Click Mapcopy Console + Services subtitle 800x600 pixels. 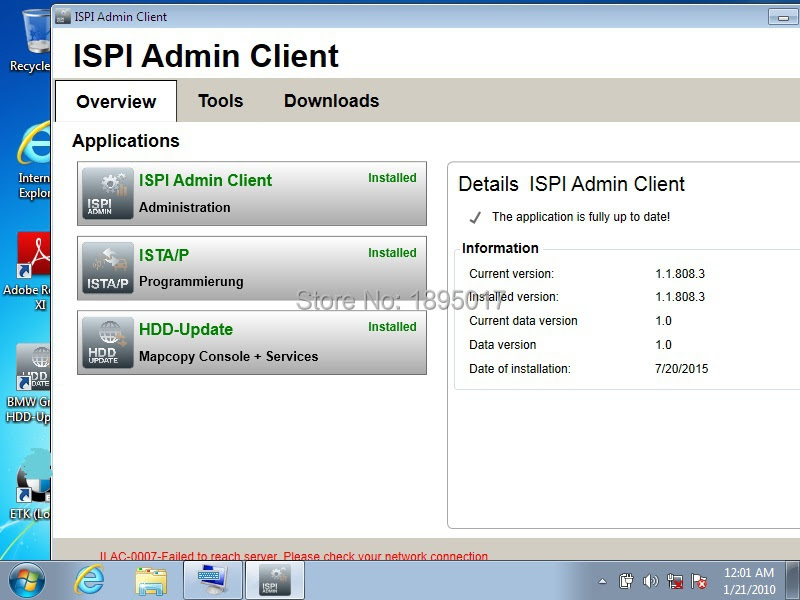coord(229,356)
